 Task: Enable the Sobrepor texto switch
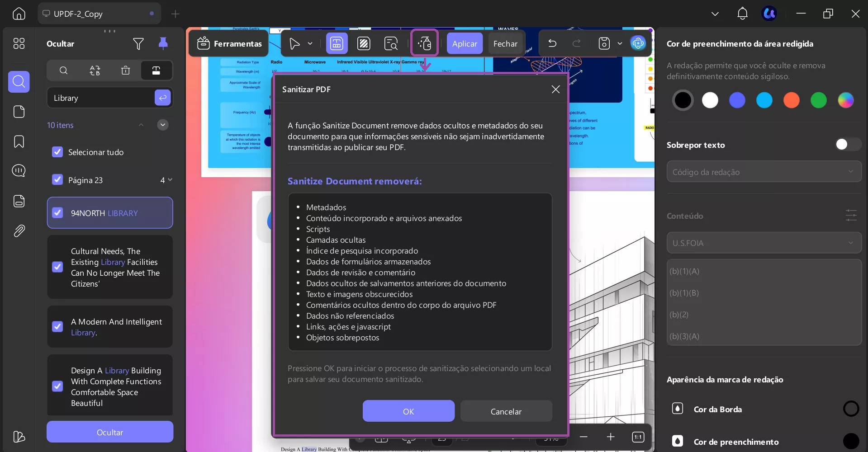847,144
